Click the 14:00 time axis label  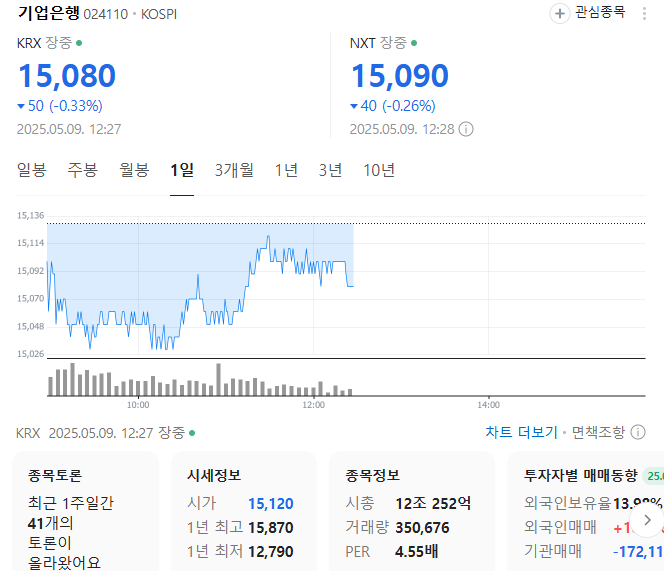(x=488, y=405)
